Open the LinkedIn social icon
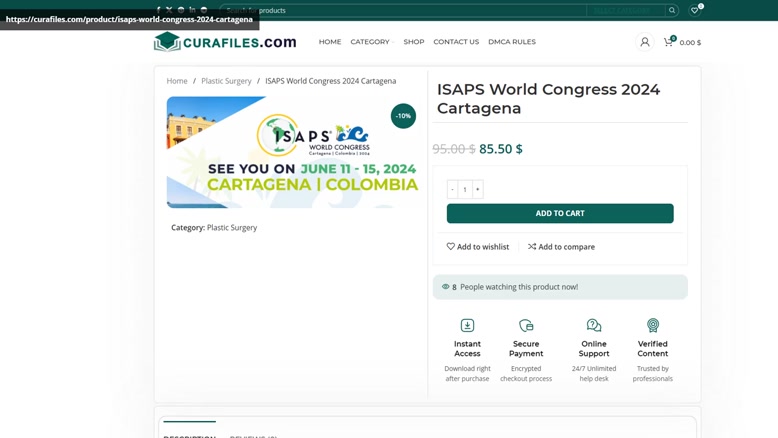778x438 pixels. click(x=192, y=10)
